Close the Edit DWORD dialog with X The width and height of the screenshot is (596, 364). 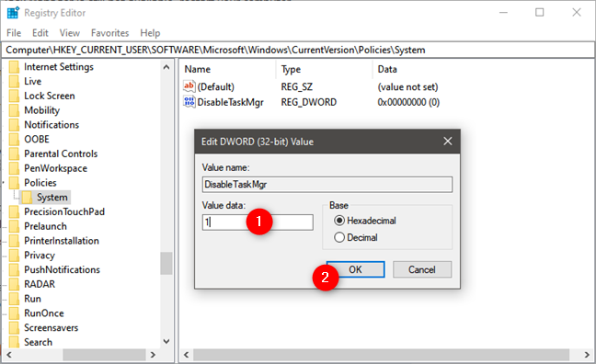point(448,142)
